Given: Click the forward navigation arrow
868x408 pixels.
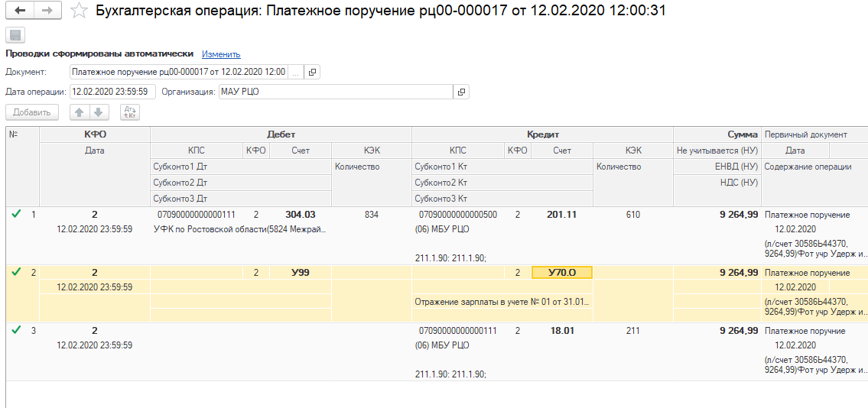Looking at the screenshot, I should click(47, 11).
